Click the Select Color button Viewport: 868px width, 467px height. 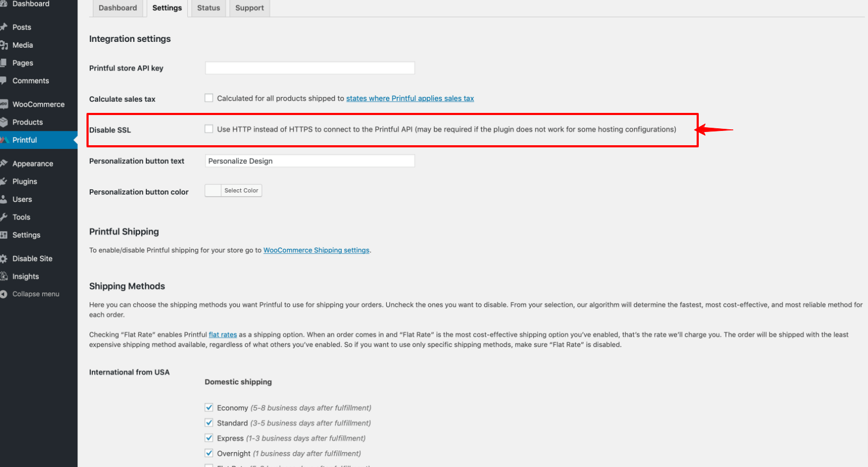(x=241, y=191)
